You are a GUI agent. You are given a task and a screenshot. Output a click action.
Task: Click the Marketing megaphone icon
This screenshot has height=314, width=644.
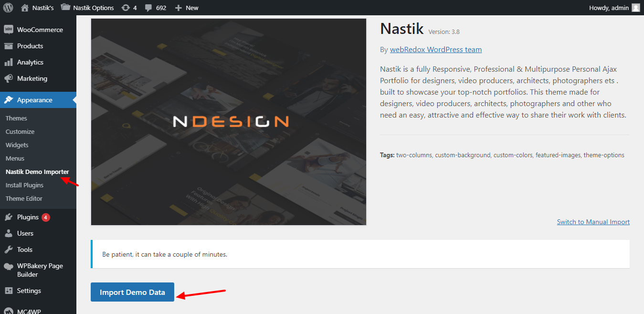point(8,78)
